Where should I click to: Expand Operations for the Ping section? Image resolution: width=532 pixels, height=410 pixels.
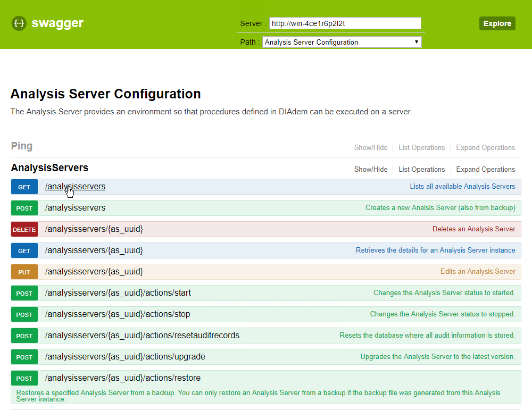tap(485, 148)
